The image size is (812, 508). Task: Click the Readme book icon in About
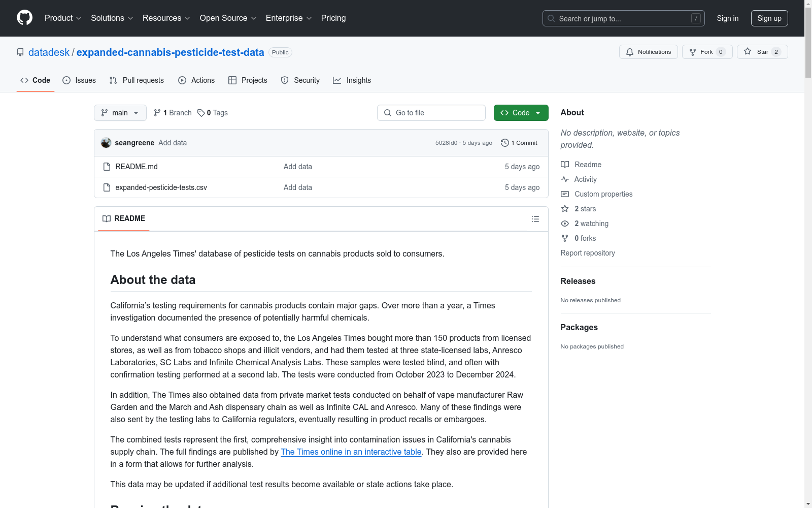tap(565, 165)
